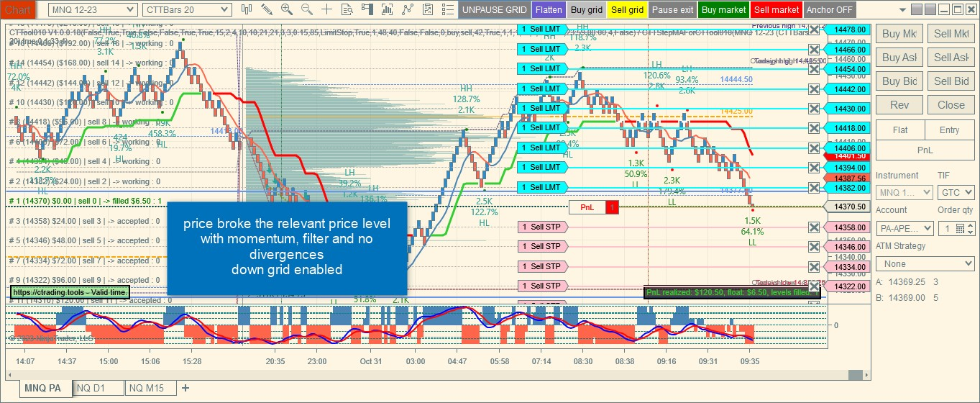
Task: Toggle the UNPAUSE GRID button
Action: click(494, 10)
